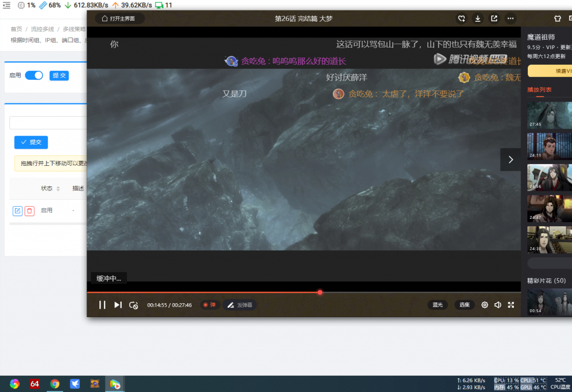Click the CPU temperature 52°C tray readout

pyautogui.click(x=560, y=384)
